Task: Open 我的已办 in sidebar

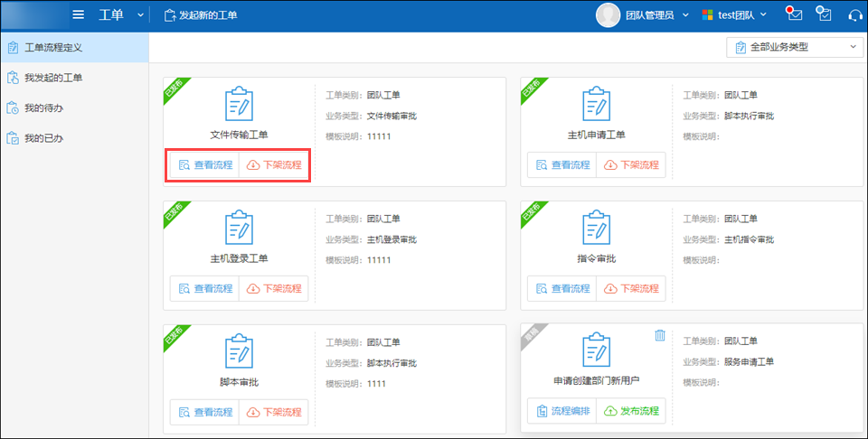Action: [x=43, y=138]
